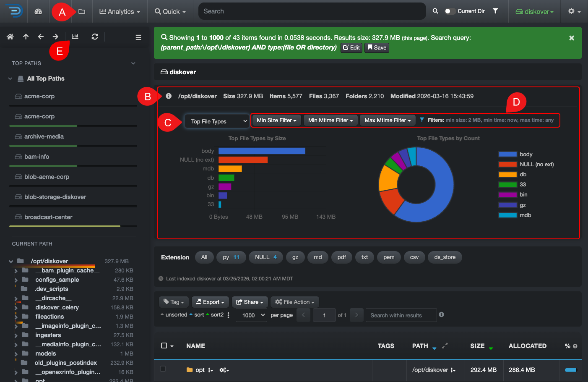Click the tree icon next to opt name
The image size is (588, 382).
pyautogui.click(x=211, y=370)
